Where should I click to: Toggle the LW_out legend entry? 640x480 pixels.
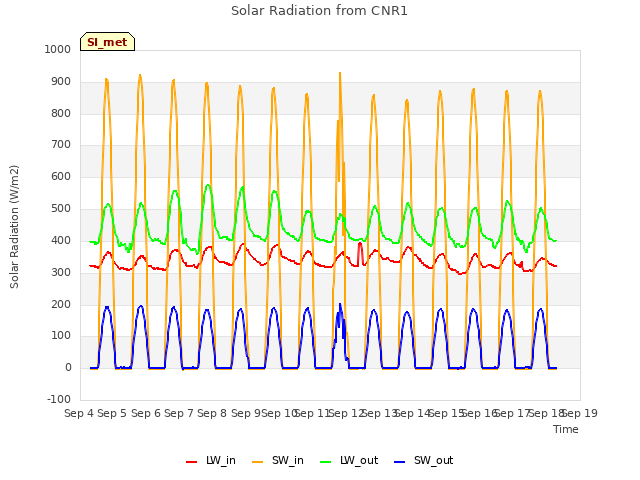click(349, 460)
